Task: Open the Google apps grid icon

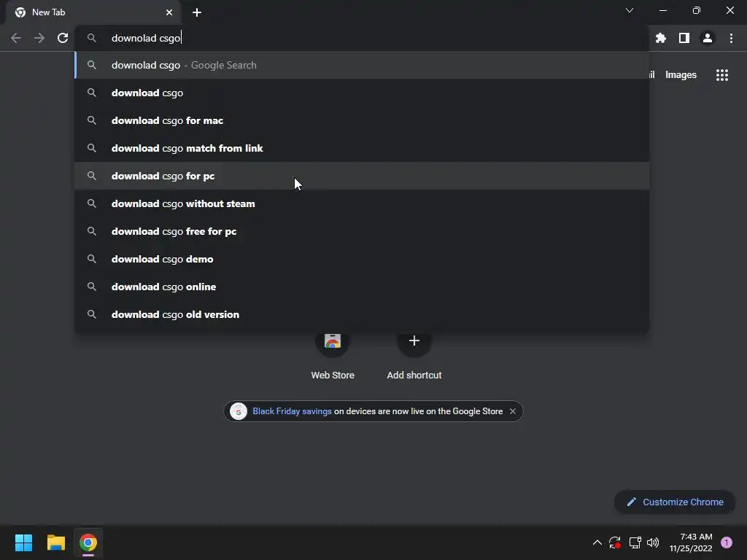Action: 721,75
